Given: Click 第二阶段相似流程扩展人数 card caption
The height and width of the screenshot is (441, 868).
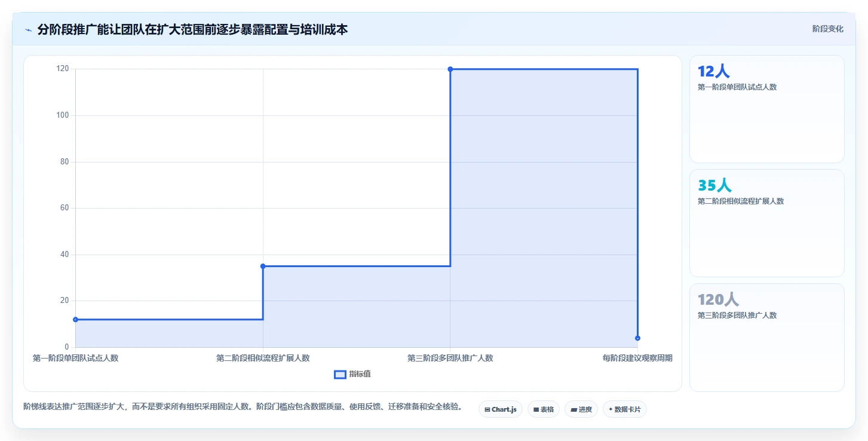Looking at the screenshot, I should click(x=741, y=201).
